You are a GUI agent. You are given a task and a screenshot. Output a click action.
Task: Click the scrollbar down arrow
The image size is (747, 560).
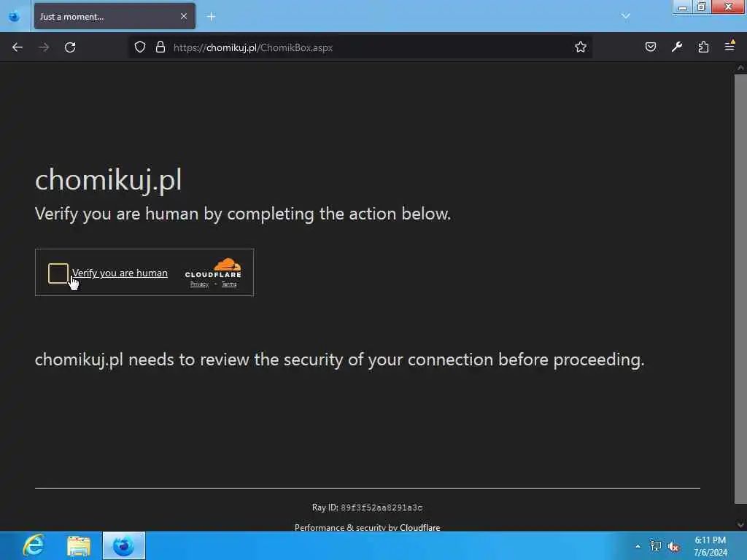(x=740, y=525)
